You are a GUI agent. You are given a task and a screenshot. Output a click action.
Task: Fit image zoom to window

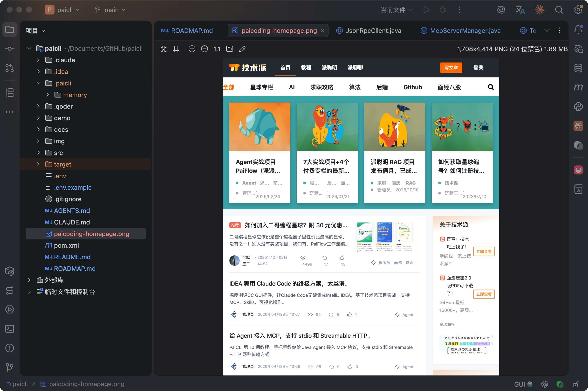click(x=230, y=49)
